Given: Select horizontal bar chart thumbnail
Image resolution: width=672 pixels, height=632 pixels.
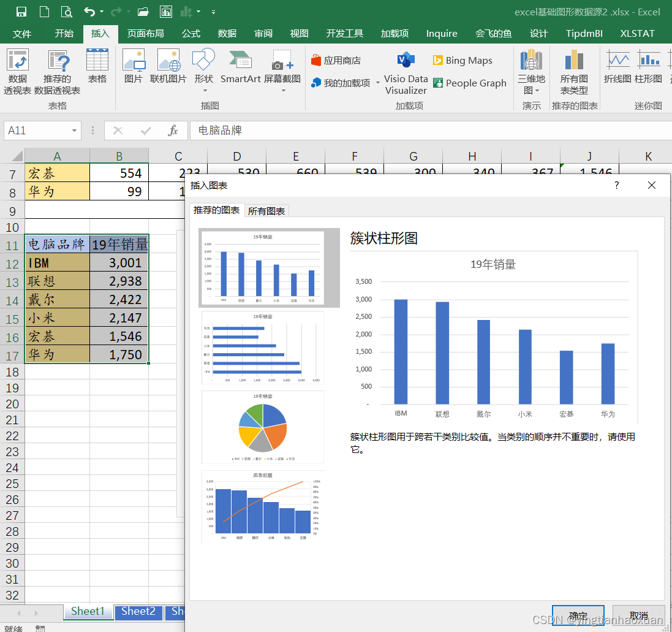Looking at the screenshot, I should click(x=263, y=348).
